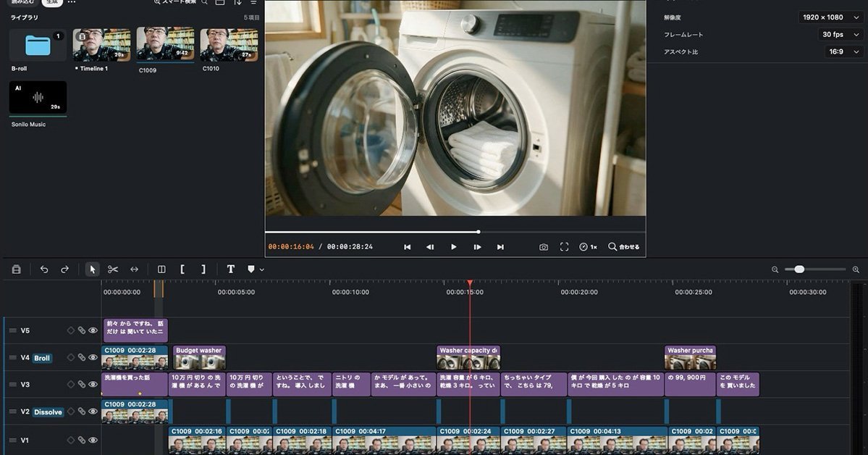Hide the V2 Dissolve track
868x455 pixels.
93,412
